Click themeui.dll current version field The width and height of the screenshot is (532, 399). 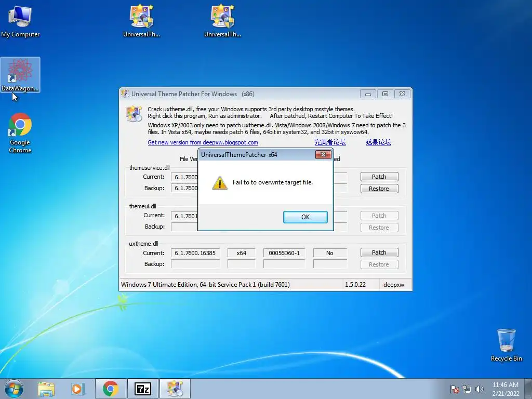pyautogui.click(x=184, y=216)
